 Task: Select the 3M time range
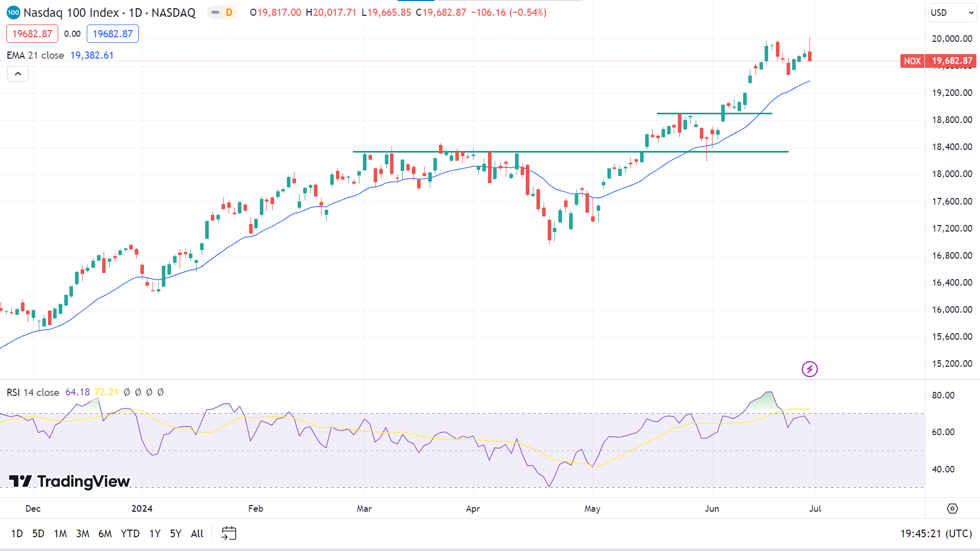point(83,534)
